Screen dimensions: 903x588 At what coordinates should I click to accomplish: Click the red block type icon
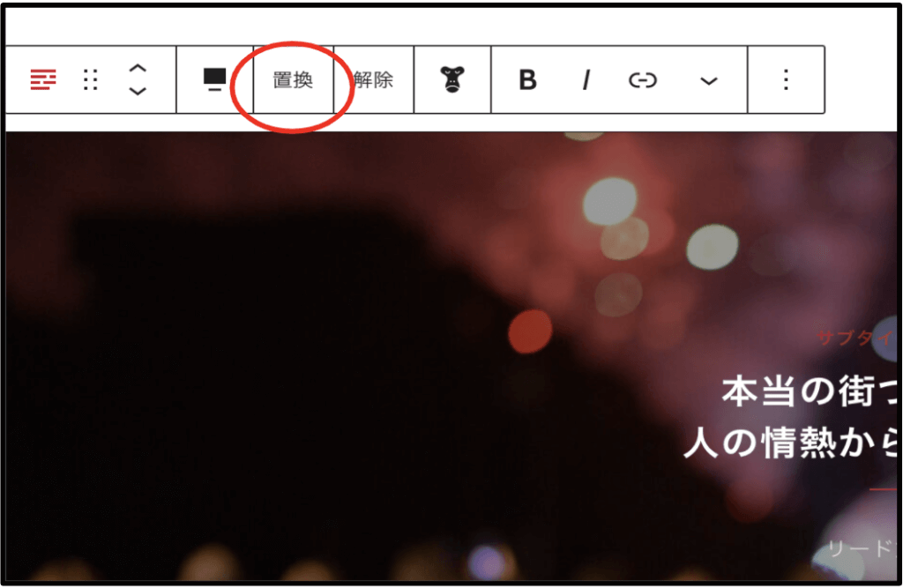43,79
